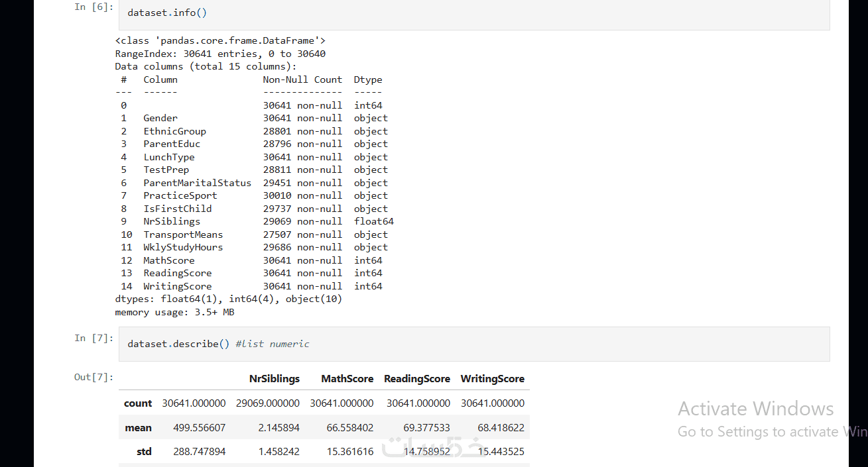Click the RangeIndex entries line
This screenshot has height=467, width=868.
[x=220, y=54]
